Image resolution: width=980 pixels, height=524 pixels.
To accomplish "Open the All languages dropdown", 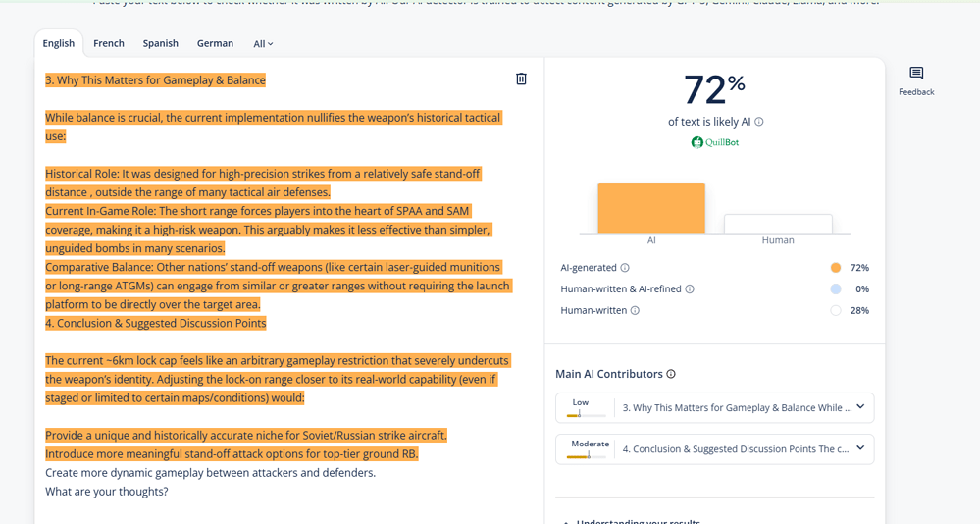I will pos(263,44).
